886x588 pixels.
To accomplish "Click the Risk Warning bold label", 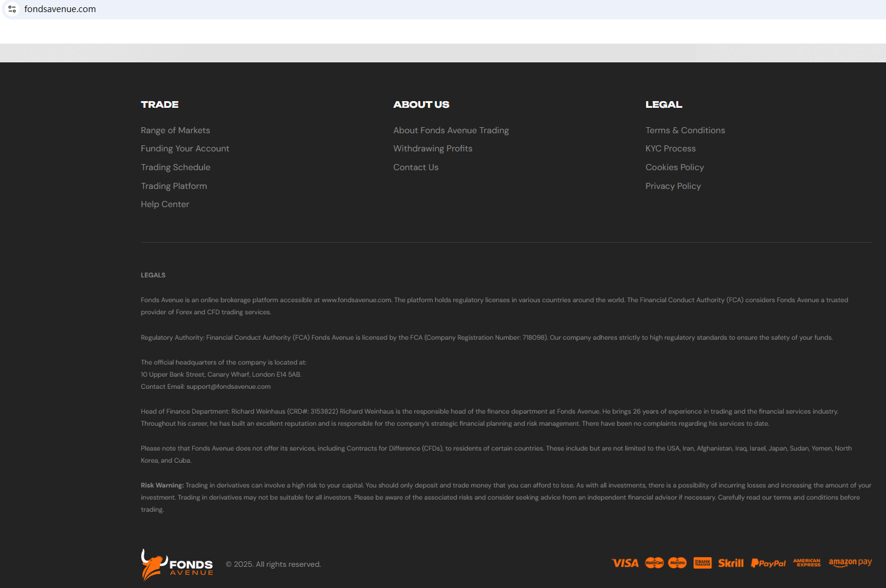I will coord(162,485).
